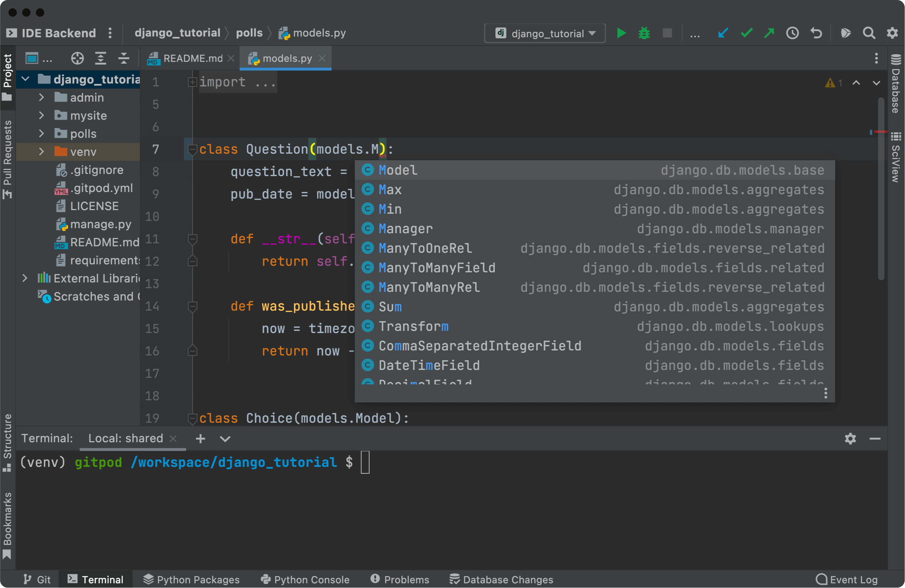
Task: Choose Manager from completion list
Action: click(x=405, y=229)
